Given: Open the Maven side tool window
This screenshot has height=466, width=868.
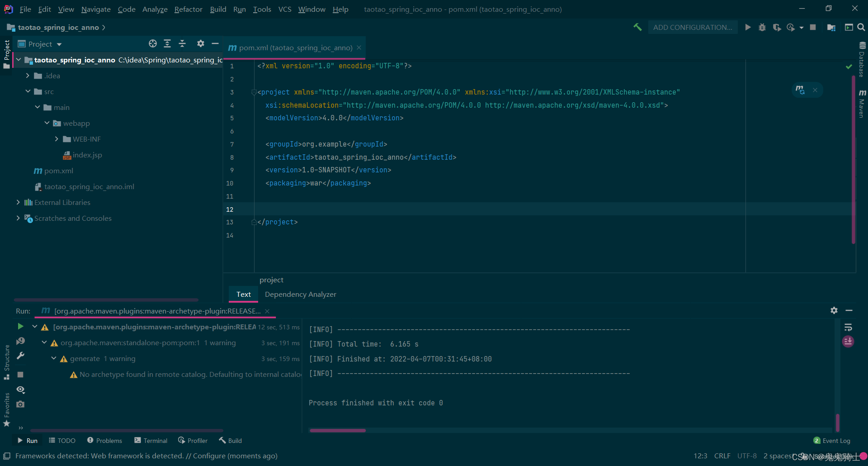Looking at the screenshot, I should 862,103.
